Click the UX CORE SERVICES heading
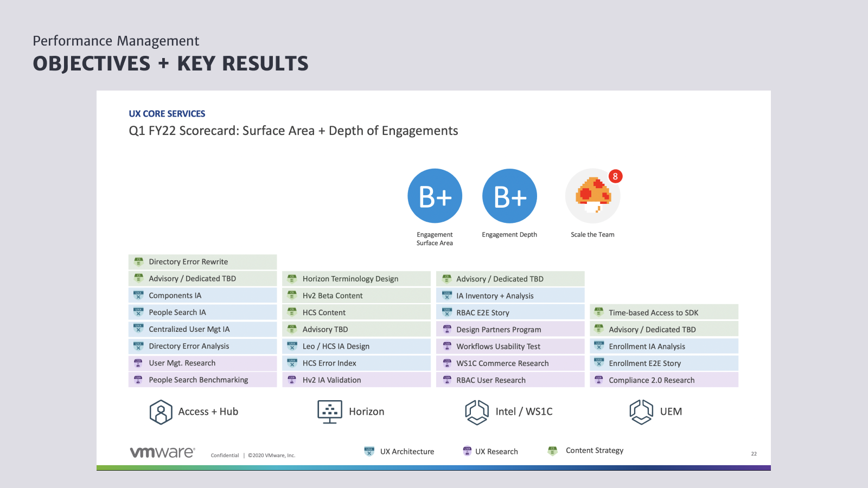 [167, 114]
